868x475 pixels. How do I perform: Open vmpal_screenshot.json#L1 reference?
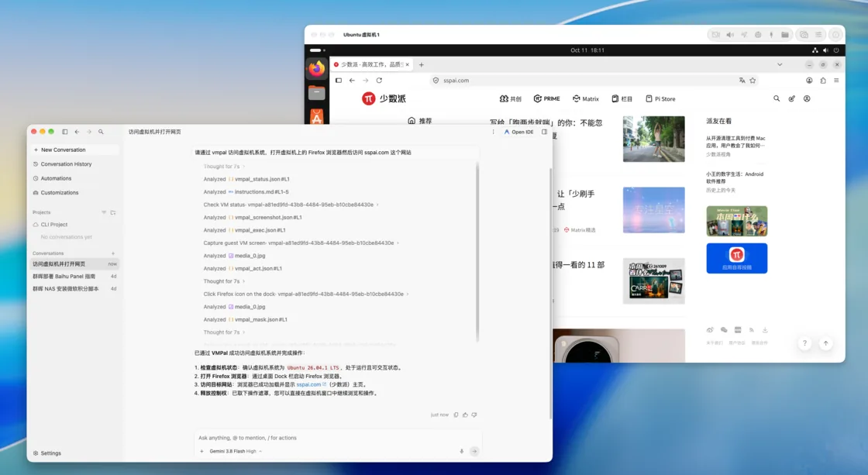click(x=268, y=218)
